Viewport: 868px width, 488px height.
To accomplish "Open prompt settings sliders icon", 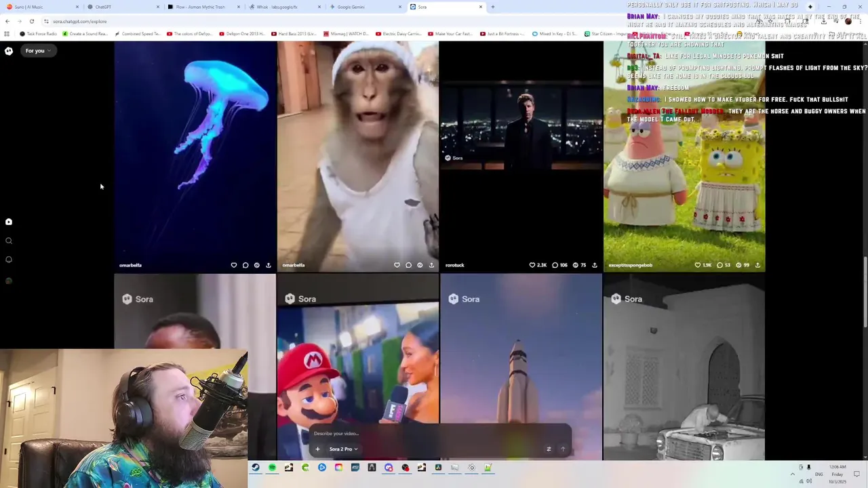I will click(x=549, y=449).
